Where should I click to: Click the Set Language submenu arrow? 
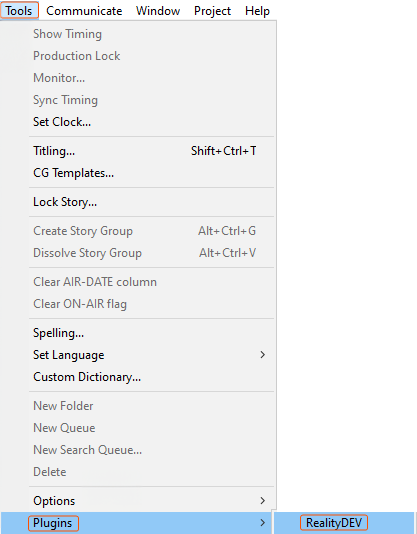coord(262,355)
